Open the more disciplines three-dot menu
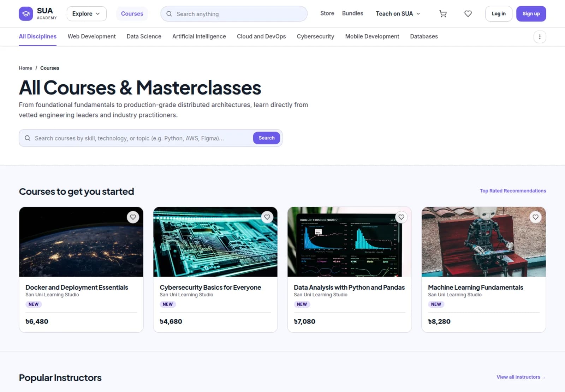The width and height of the screenshot is (565, 392). (540, 37)
